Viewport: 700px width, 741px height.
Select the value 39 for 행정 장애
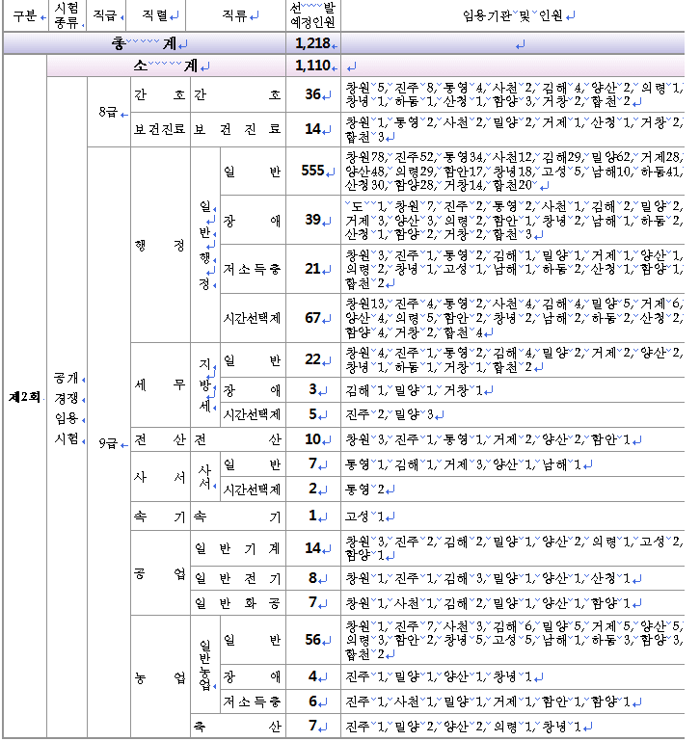click(x=313, y=220)
